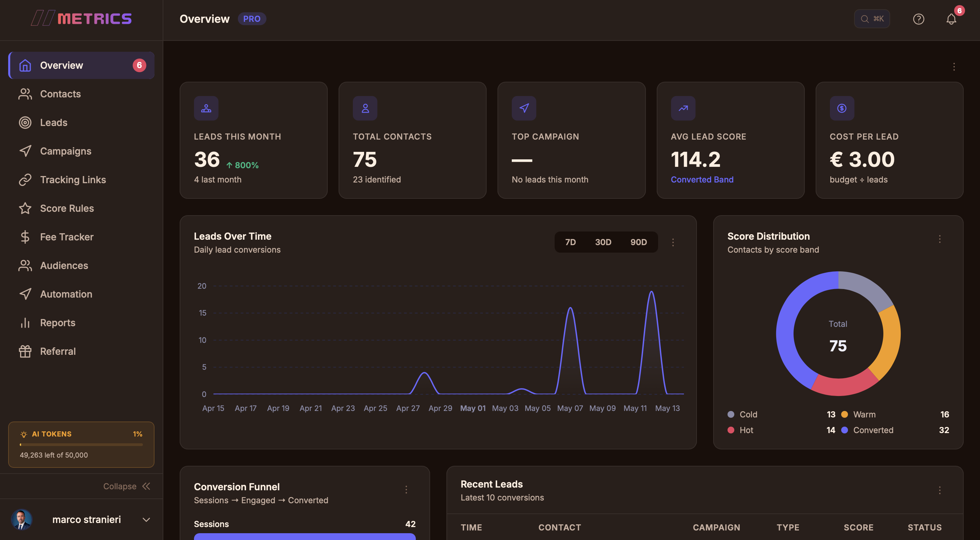Go to Contacts page
Image resolution: width=980 pixels, height=540 pixels.
click(81, 94)
